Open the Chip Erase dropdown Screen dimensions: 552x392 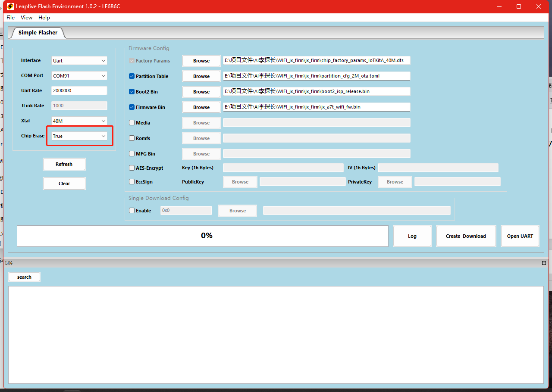(79, 136)
